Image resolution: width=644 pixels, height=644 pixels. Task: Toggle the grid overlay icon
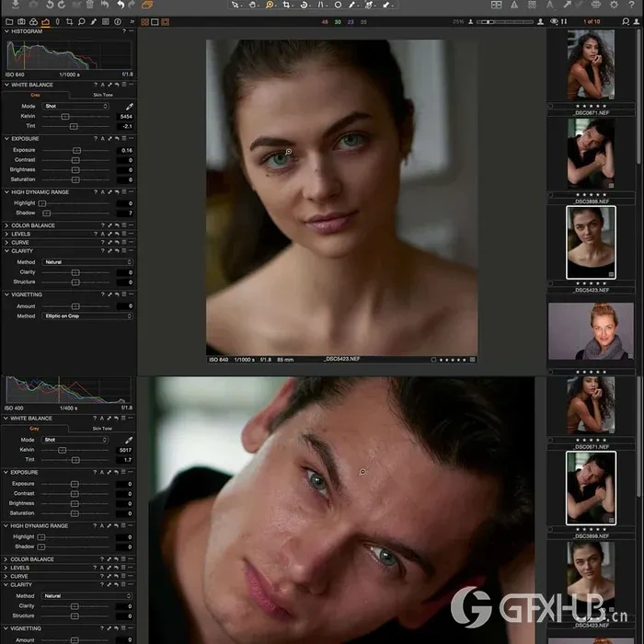(x=532, y=5)
